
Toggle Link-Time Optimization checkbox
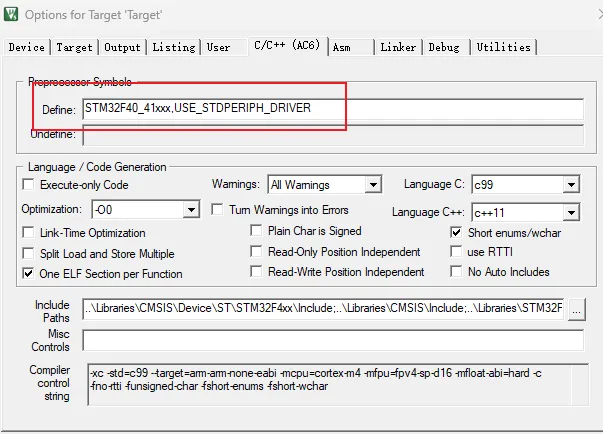[x=28, y=233]
